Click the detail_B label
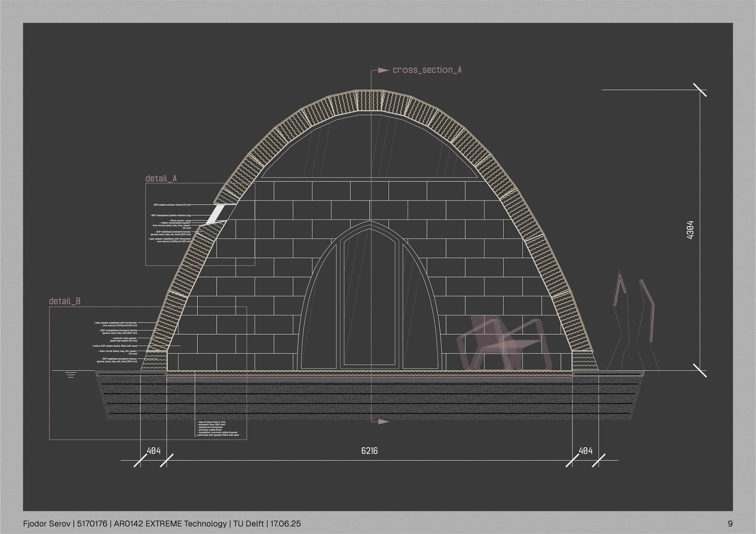 pyautogui.click(x=65, y=301)
